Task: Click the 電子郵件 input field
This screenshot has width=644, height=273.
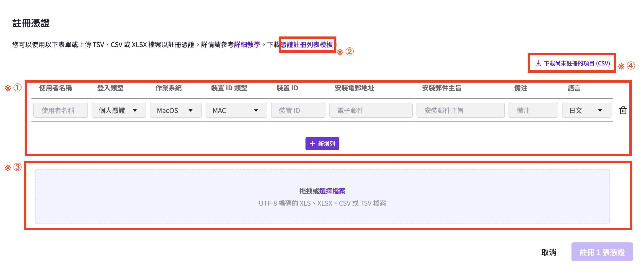Action: click(371, 110)
